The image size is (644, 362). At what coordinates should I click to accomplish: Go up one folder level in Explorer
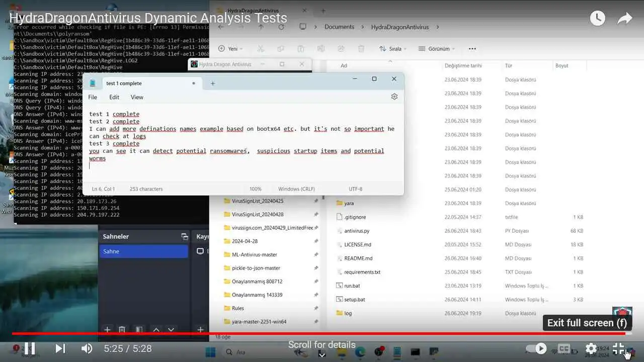[x=261, y=27]
